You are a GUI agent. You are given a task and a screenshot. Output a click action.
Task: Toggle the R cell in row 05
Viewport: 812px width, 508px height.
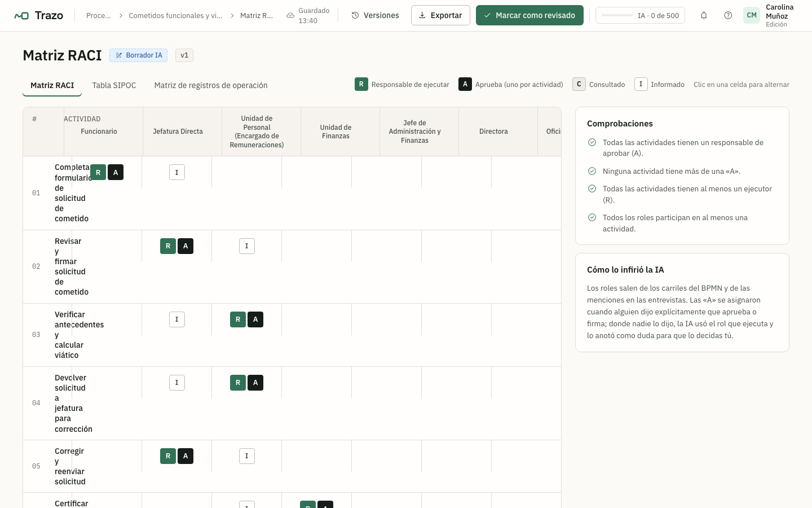(168, 456)
